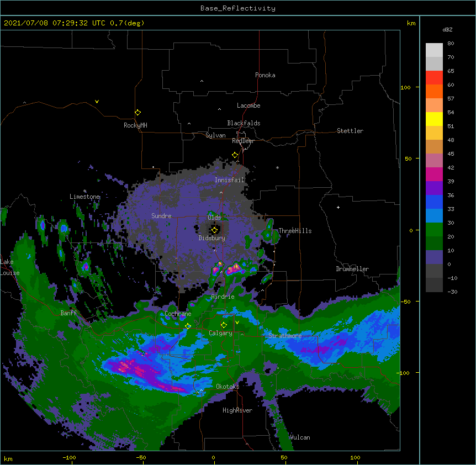This screenshot has width=476, height=465.
Task: Click the yellow V marker near Calgary
Action: 237,322
